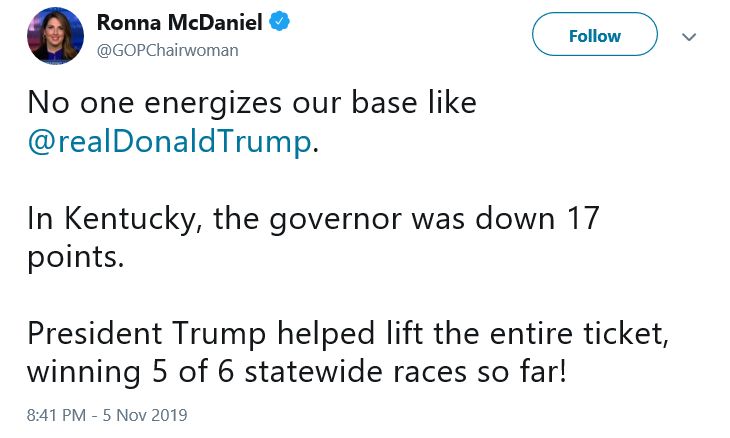Open the @realDonaldTrump mention link
This screenshot has height=438, width=730.
(169, 141)
